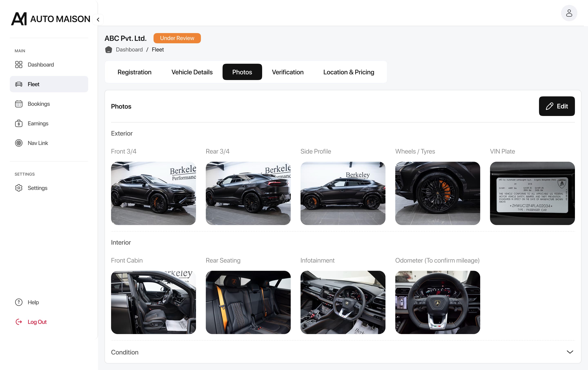The width and height of the screenshot is (588, 370).
Task: Switch to the Vehicle Details tab
Action: tap(192, 72)
